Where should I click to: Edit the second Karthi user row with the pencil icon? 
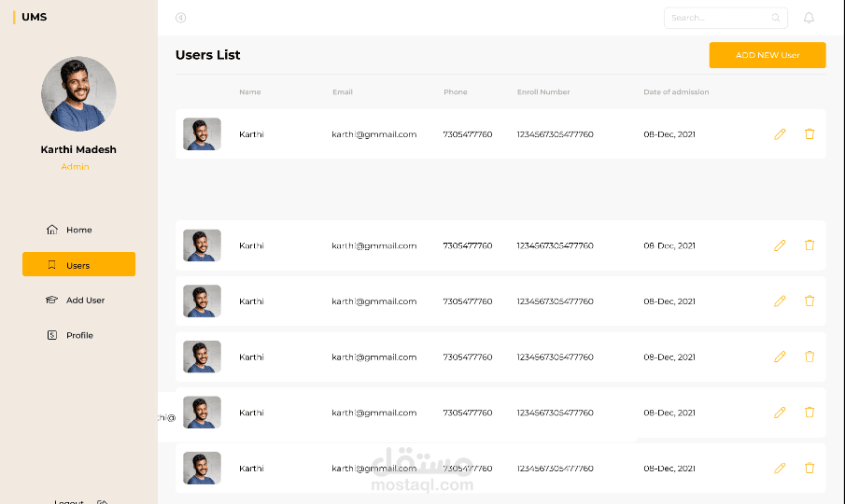point(780,245)
